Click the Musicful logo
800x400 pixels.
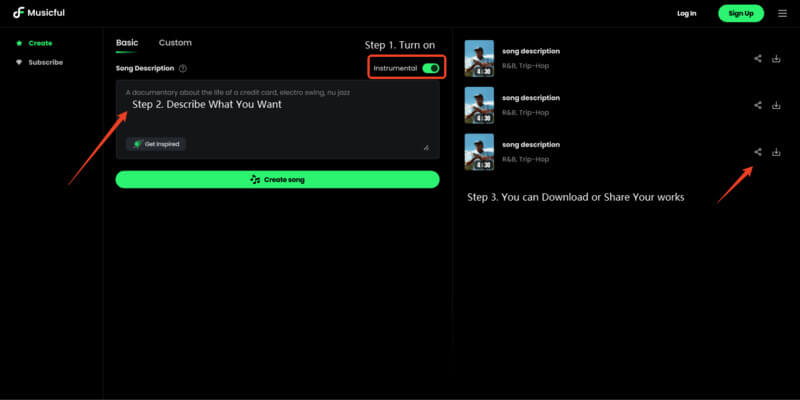click(39, 13)
